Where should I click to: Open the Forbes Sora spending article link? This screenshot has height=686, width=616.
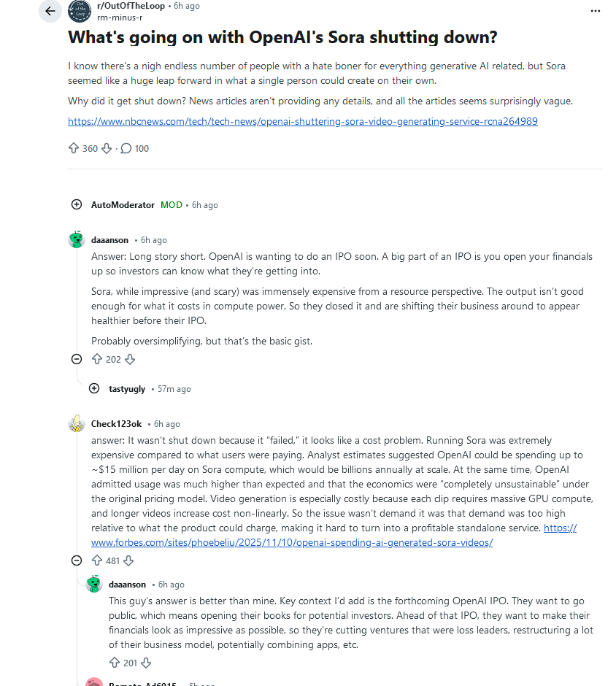[x=334, y=535]
